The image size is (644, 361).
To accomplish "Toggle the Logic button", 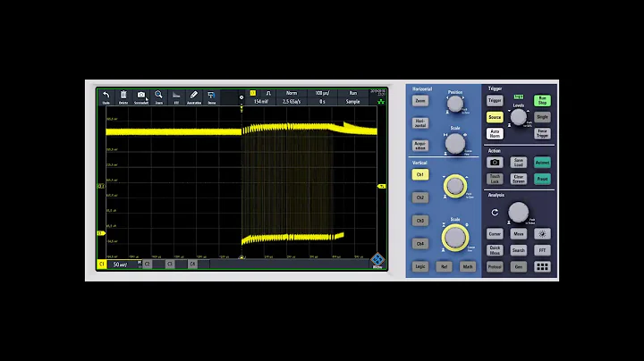I will (419, 266).
